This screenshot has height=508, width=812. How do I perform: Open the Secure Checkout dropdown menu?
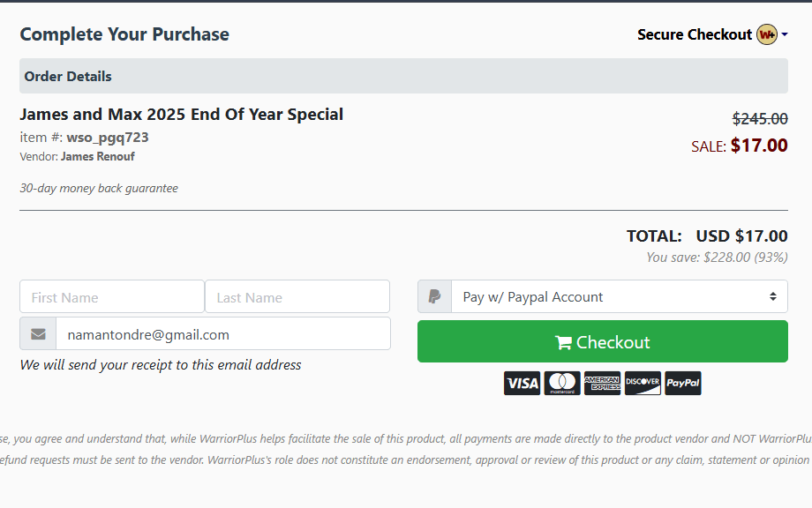781,34
